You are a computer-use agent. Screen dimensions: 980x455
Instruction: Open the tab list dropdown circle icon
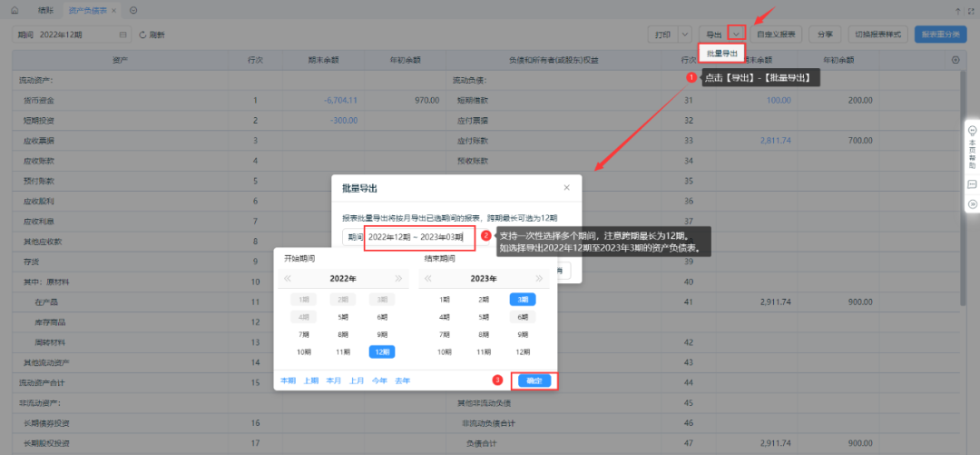point(133,10)
